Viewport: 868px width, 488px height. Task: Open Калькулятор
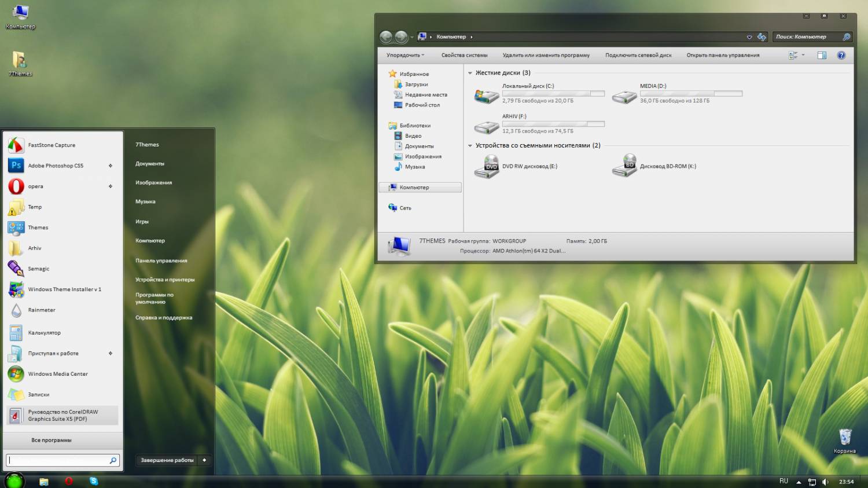pos(62,333)
